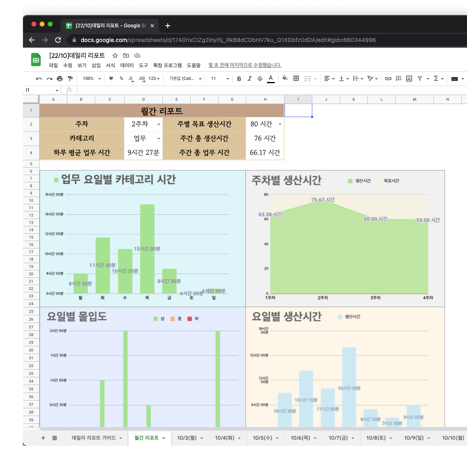The width and height of the screenshot is (467, 476).
Task: Click the redo icon in toolbar
Action: 49,79
